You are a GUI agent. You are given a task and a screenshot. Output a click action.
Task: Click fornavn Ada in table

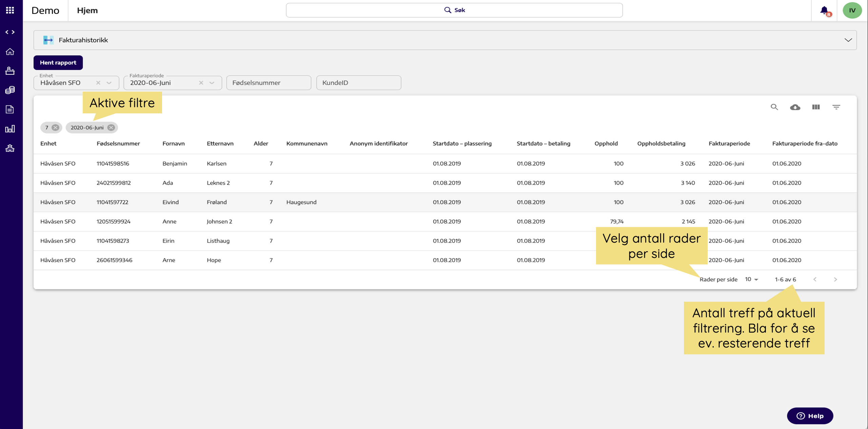167,183
